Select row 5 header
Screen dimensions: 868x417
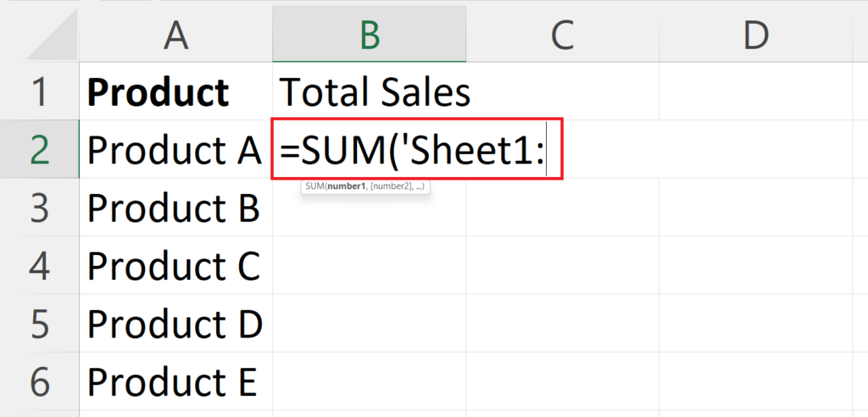click(39, 324)
